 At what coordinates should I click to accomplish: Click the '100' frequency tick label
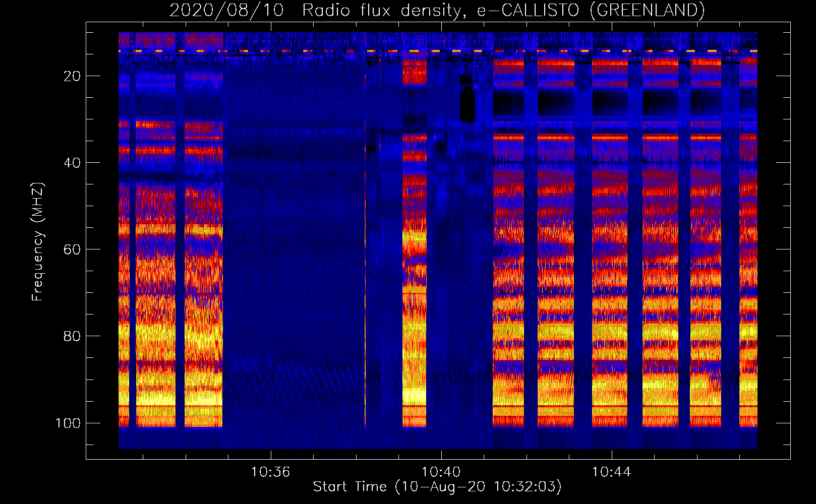(68, 423)
